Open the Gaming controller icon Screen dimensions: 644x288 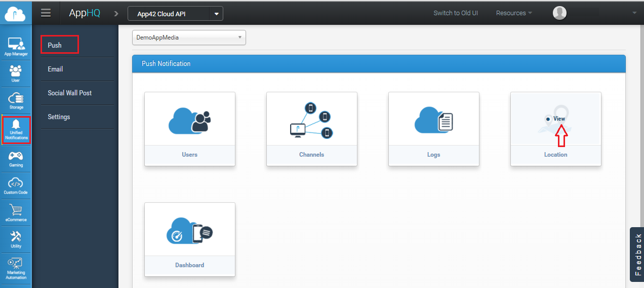pyautogui.click(x=16, y=158)
